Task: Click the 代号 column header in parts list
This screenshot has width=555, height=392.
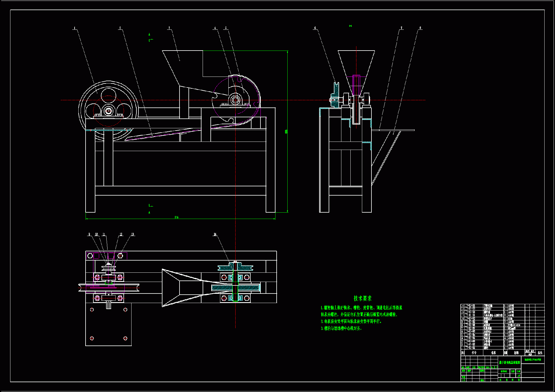Action: click(x=474, y=353)
